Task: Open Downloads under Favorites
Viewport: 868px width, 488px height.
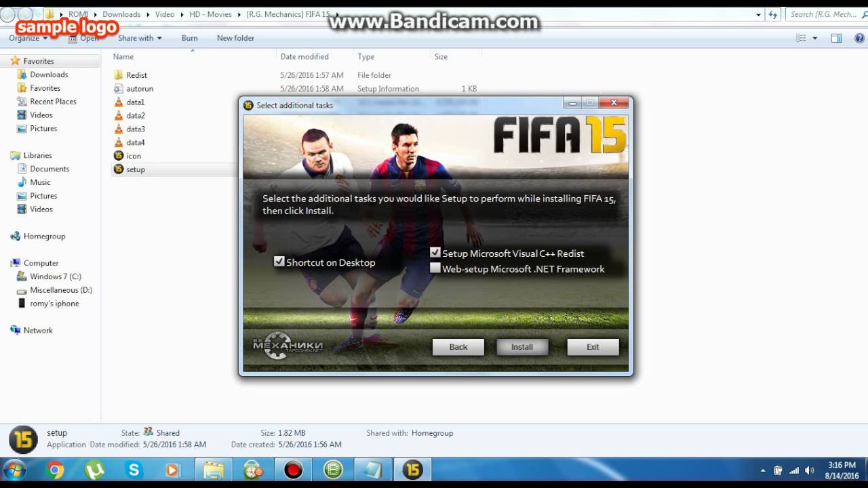Action: click(49, 75)
